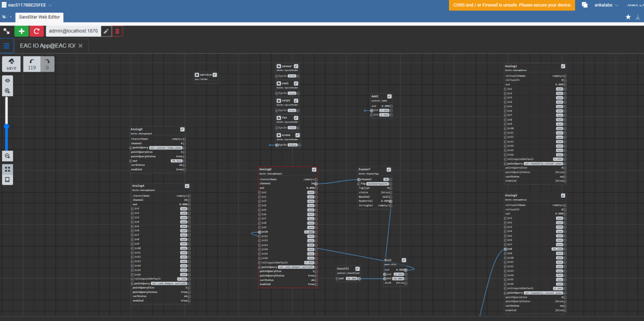644x321 pixels.
Task: Toggle fullscreen with the expand arrows icon
Action: click(x=7, y=31)
